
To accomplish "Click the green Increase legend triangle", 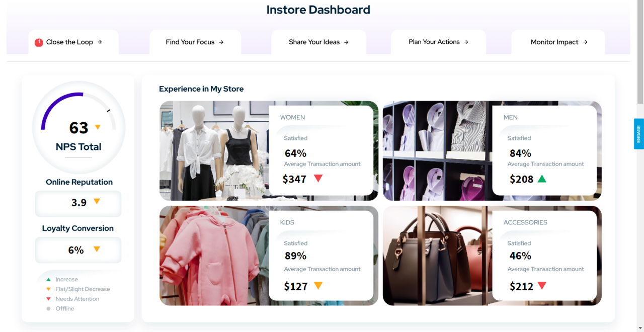I will [48, 279].
